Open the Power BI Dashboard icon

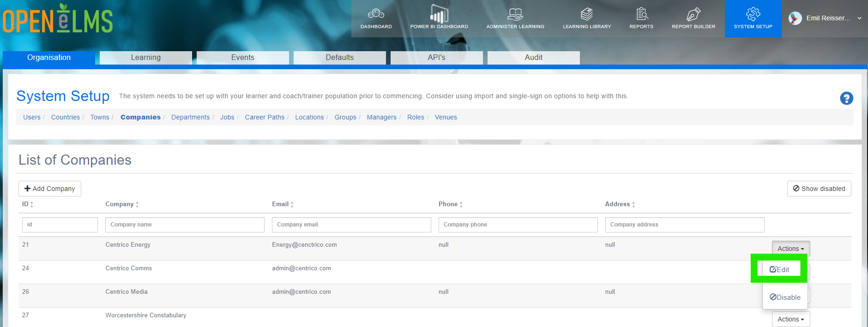(x=439, y=14)
